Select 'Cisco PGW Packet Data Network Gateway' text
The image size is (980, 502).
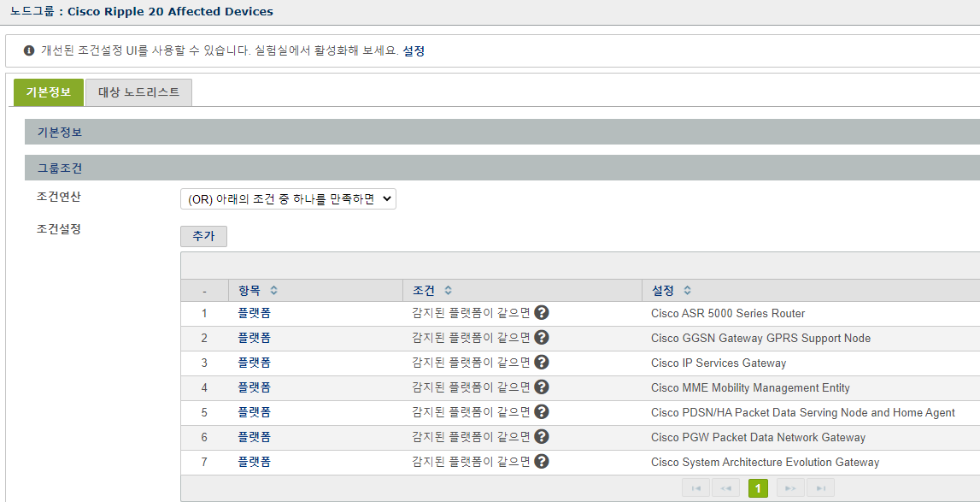758,437
